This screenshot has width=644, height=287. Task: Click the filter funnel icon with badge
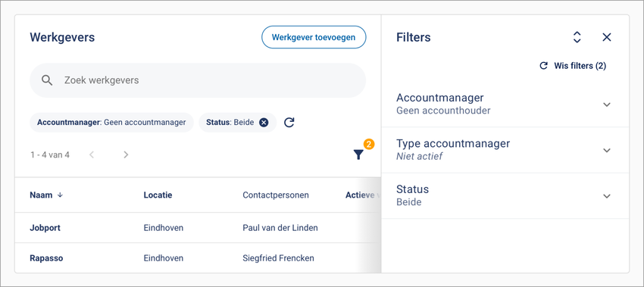[358, 154]
